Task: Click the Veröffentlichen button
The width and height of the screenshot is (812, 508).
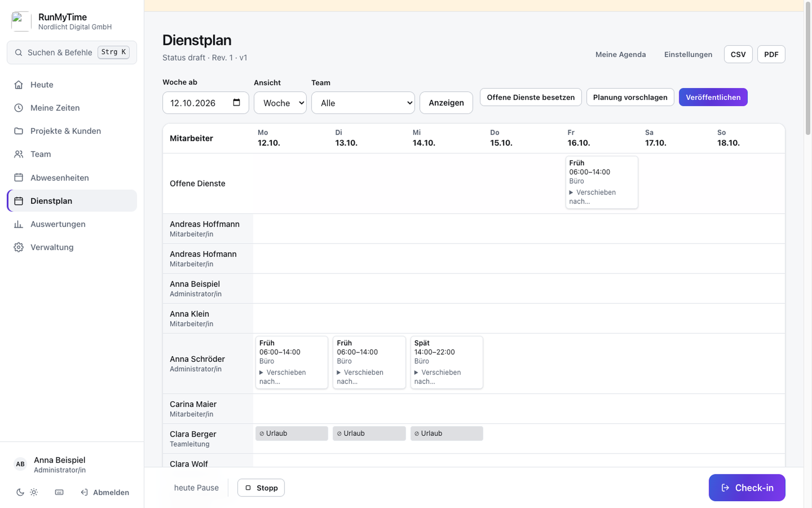Action: (713, 97)
